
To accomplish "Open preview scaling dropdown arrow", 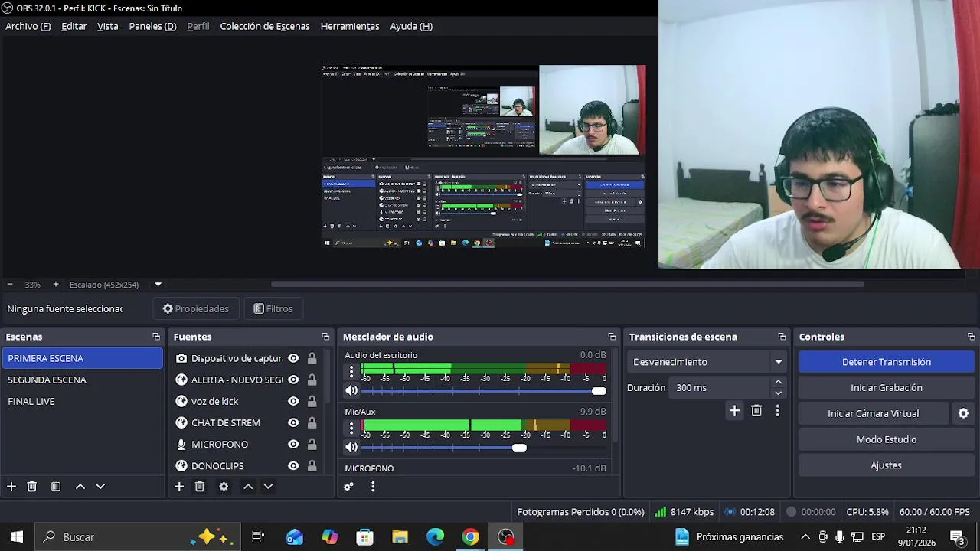I will click(158, 285).
